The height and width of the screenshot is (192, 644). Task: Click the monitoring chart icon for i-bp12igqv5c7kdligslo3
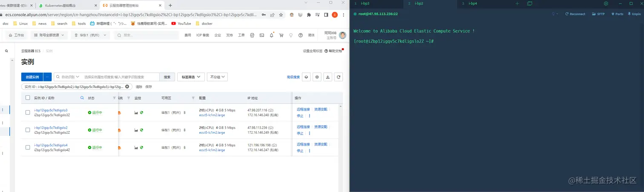coord(136,113)
